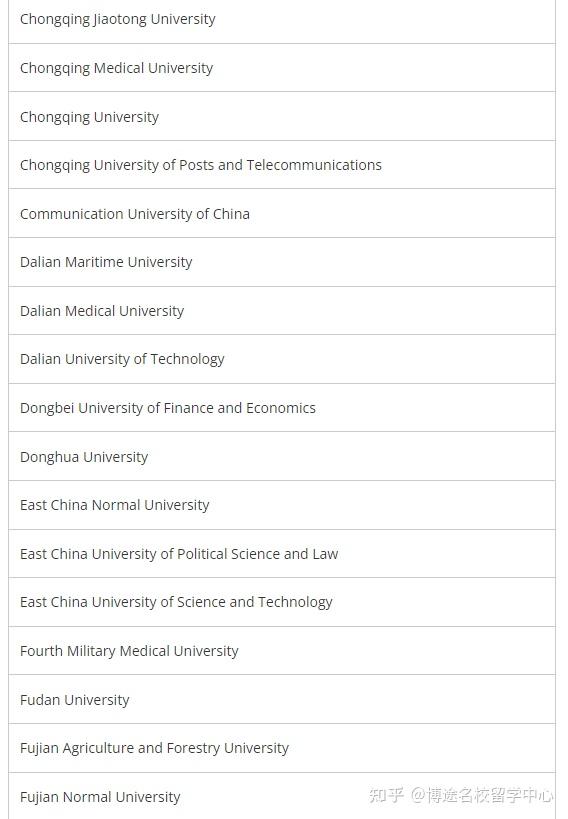Screen dimensions: 568x819
Task: Click Fujian Normal University row
Action: point(282,796)
